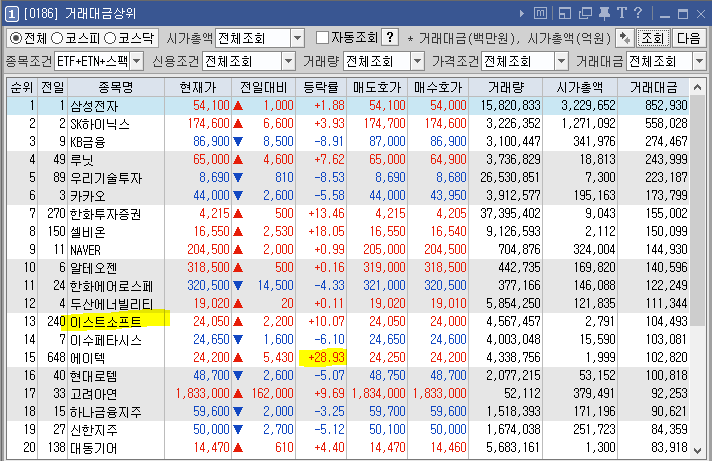Click the screen number 1 icon in title bar

[x=12, y=14]
